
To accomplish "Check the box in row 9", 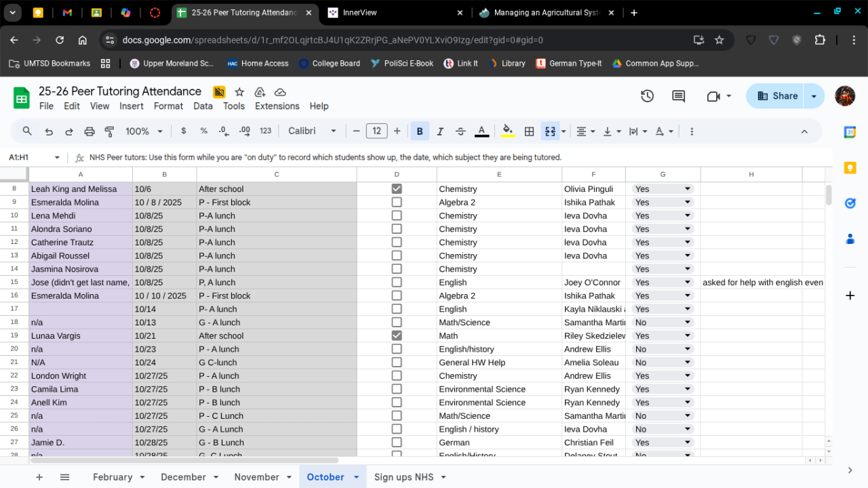I will coord(397,202).
